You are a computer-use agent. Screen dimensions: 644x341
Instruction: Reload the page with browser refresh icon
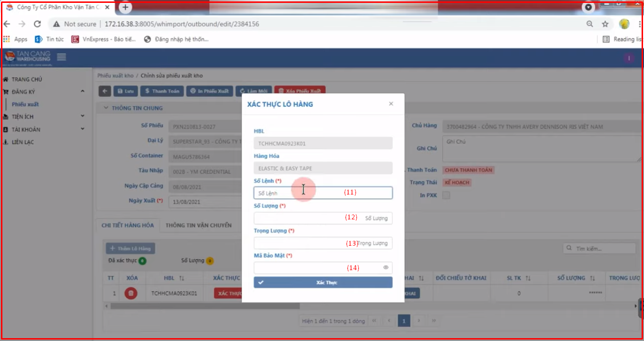(37, 24)
